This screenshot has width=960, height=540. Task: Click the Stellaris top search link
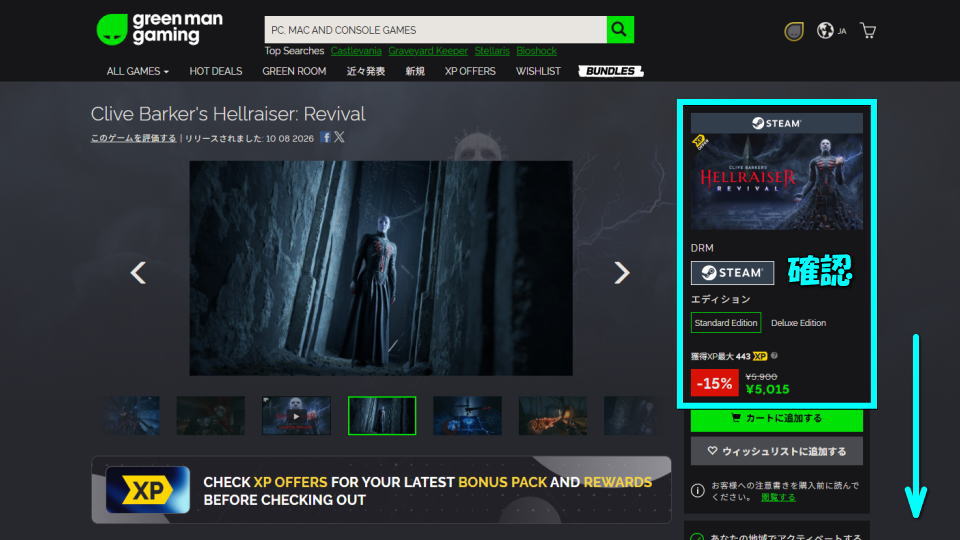(x=492, y=51)
